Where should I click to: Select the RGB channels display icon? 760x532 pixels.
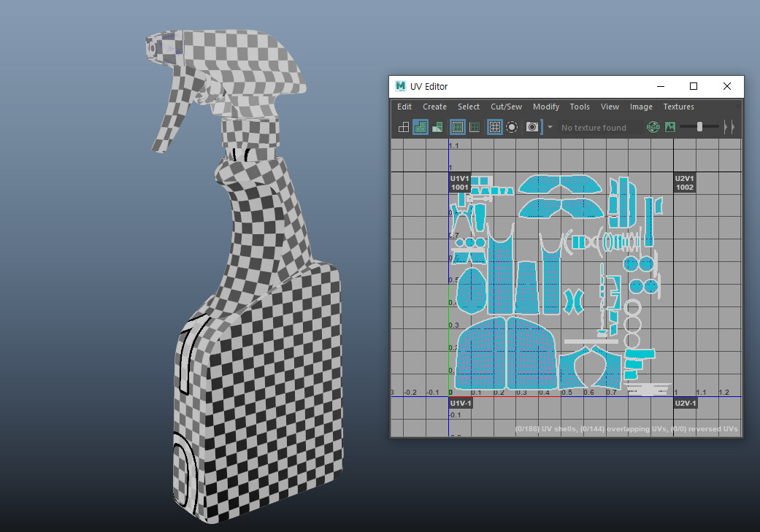[x=652, y=127]
